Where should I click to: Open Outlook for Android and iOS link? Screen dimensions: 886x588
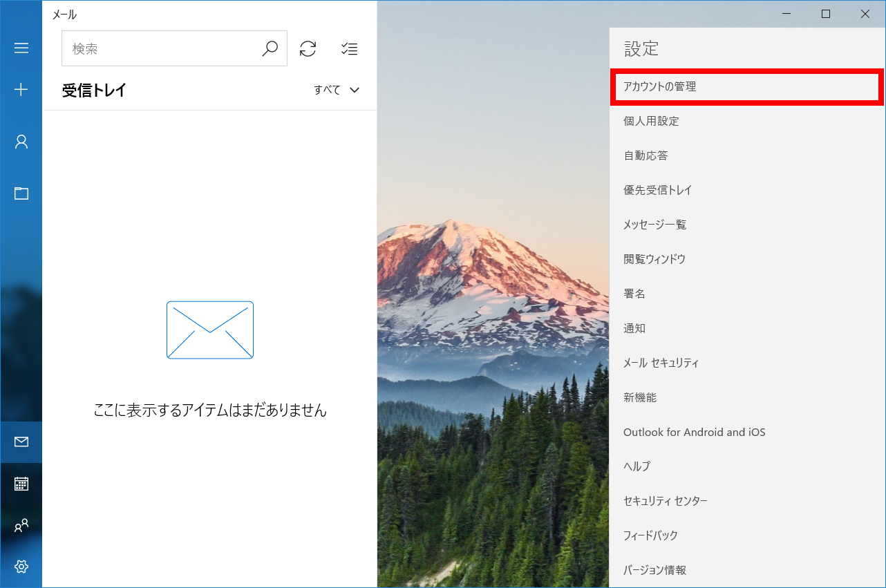click(747, 432)
